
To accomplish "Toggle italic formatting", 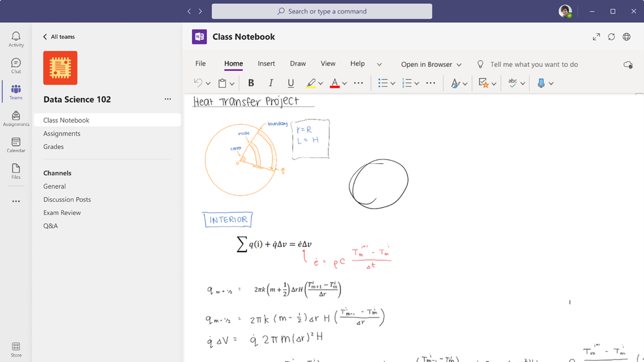I will [x=271, y=83].
